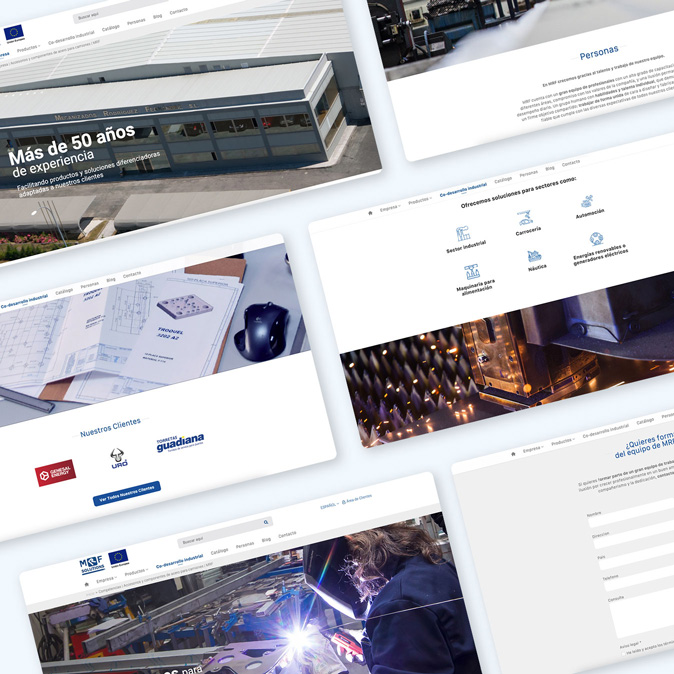Expand the Empresa menu on the job form page
Image resolution: width=674 pixels, height=674 pixels.
click(533, 449)
